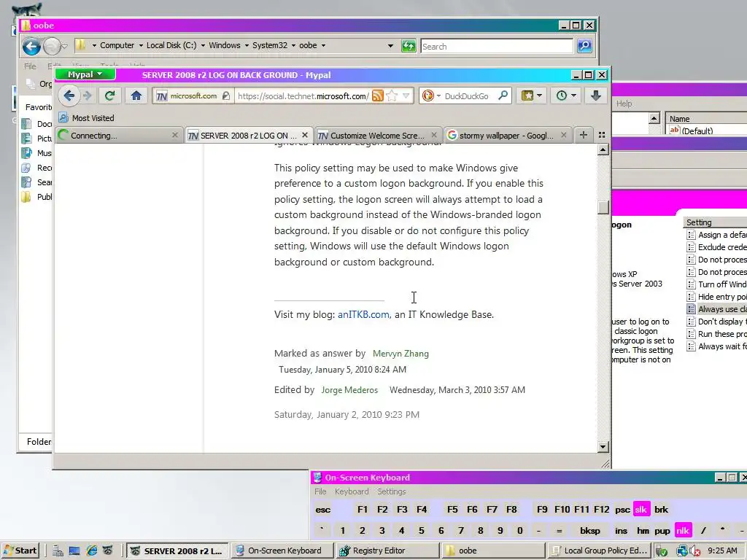Switch to Local Group Policy Editor taskbar button
Viewport: 747px width, 560px height.
point(599,551)
